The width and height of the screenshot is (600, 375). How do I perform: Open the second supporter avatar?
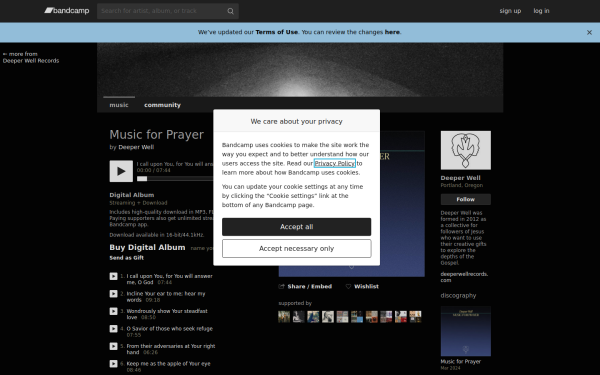tap(298, 317)
